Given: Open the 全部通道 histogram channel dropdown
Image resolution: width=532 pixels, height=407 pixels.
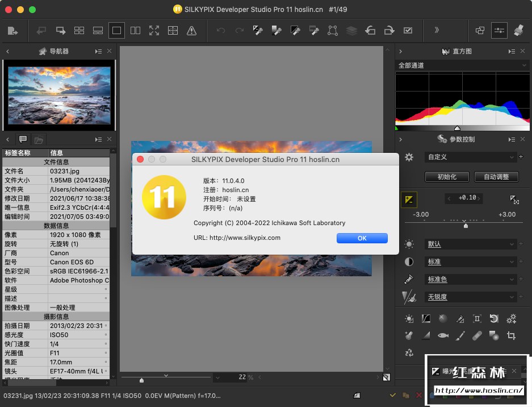Looking at the screenshot, I should 463,65.
